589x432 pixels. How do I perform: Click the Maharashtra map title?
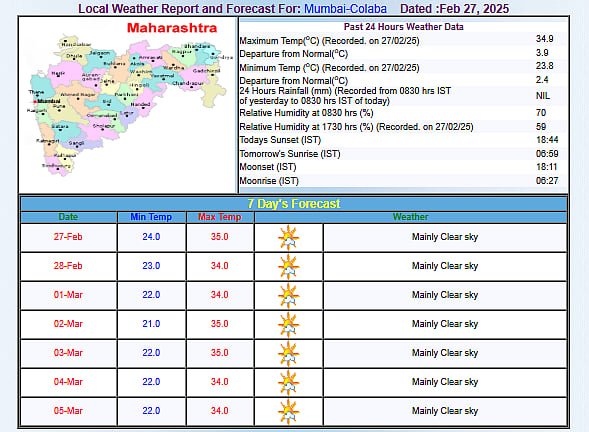(172, 28)
